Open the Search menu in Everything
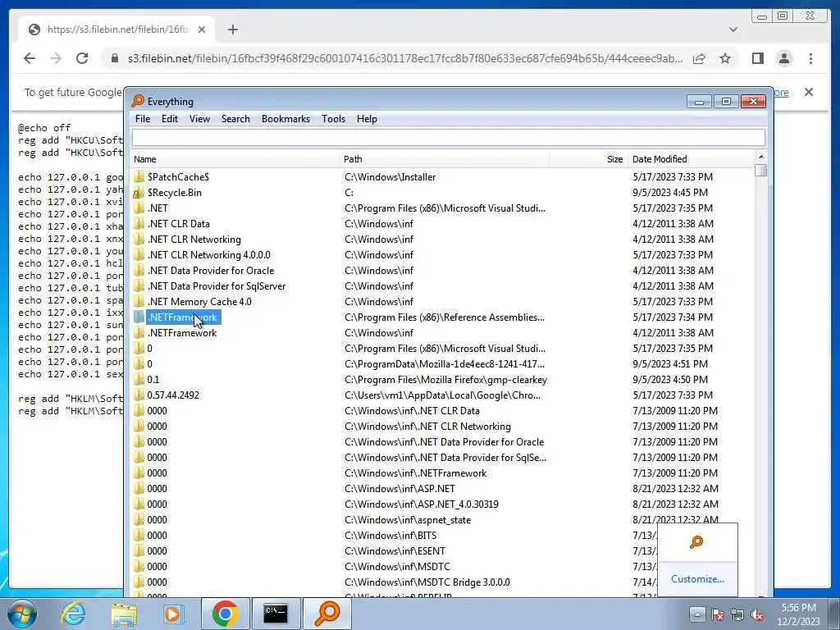This screenshot has width=840, height=630. [235, 119]
